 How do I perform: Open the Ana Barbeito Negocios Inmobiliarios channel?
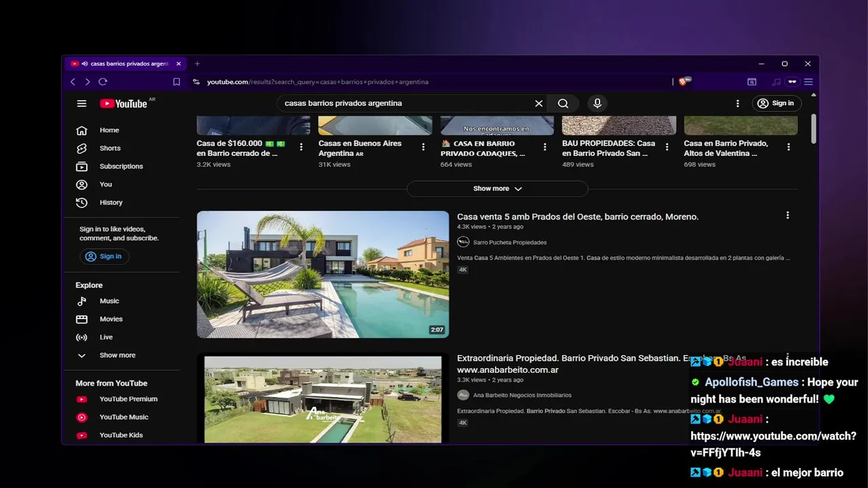click(x=522, y=395)
